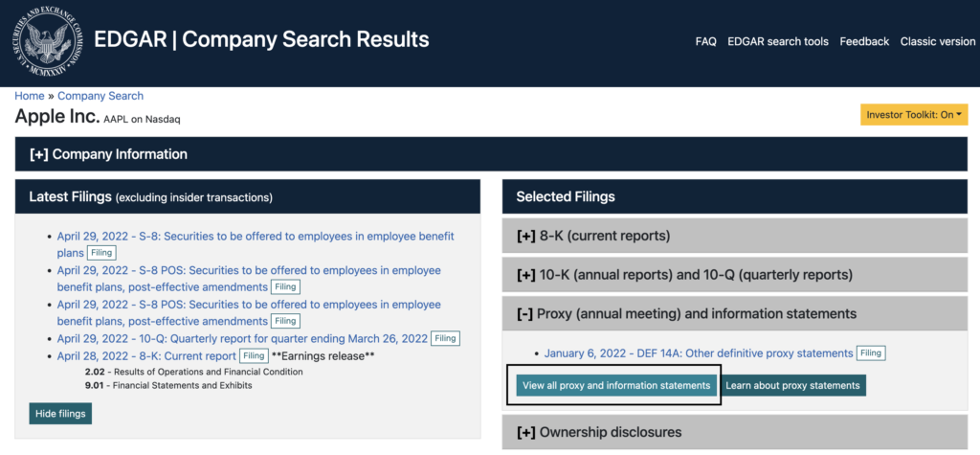Click Filing badge beside 10-Q quarterly report
980x455 pixels.
[x=445, y=338]
